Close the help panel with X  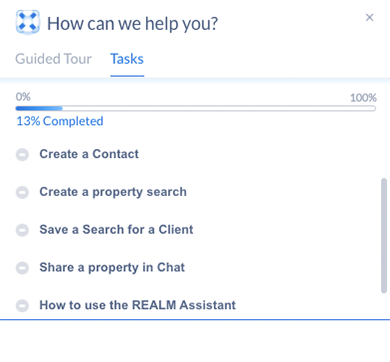click(369, 17)
